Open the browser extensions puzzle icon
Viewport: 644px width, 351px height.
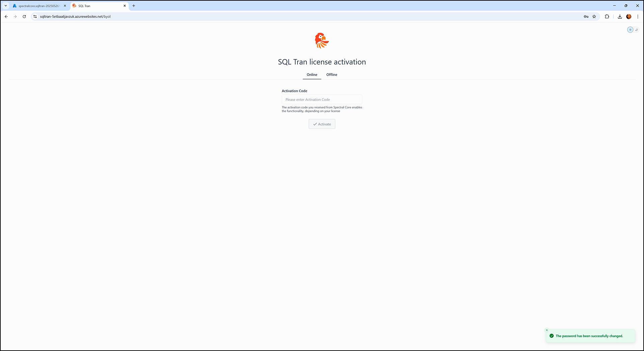coord(607,16)
